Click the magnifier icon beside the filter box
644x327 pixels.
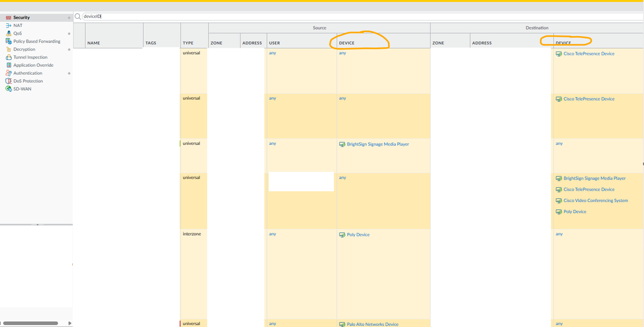click(x=77, y=16)
